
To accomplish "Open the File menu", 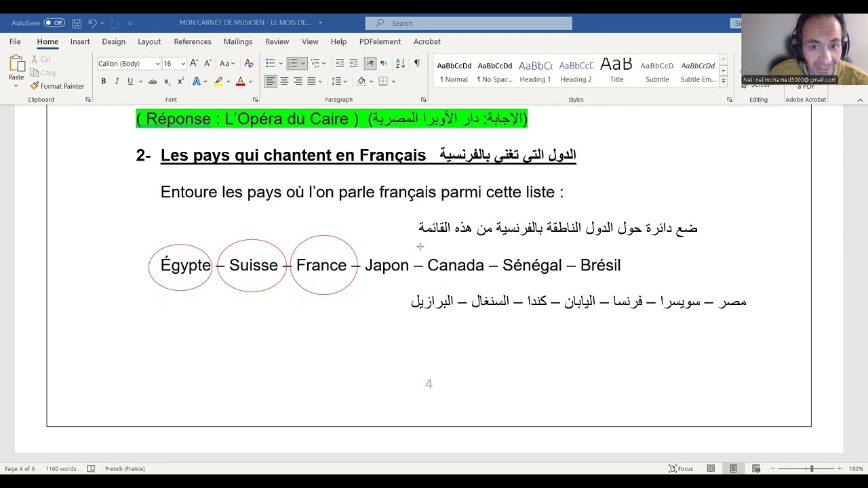I will click(x=15, y=41).
